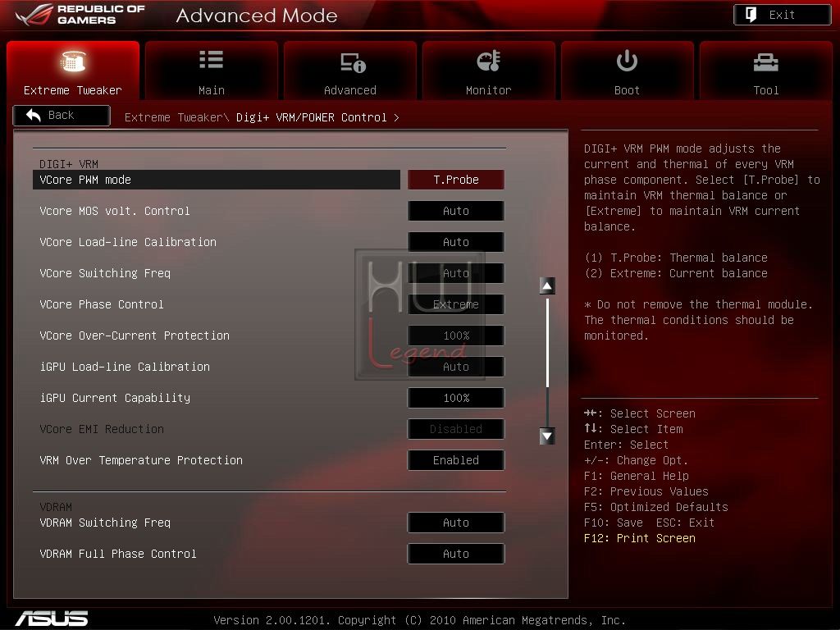Click the F1: General Help hint

[x=637, y=476]
